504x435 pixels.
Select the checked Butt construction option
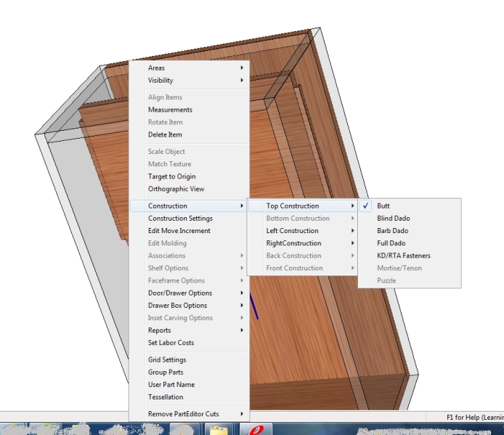point(383,206)
